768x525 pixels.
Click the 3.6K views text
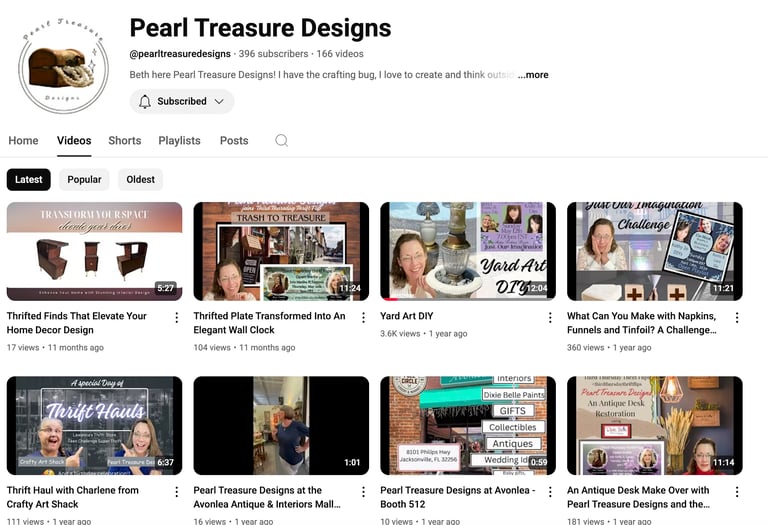(400, 334)
